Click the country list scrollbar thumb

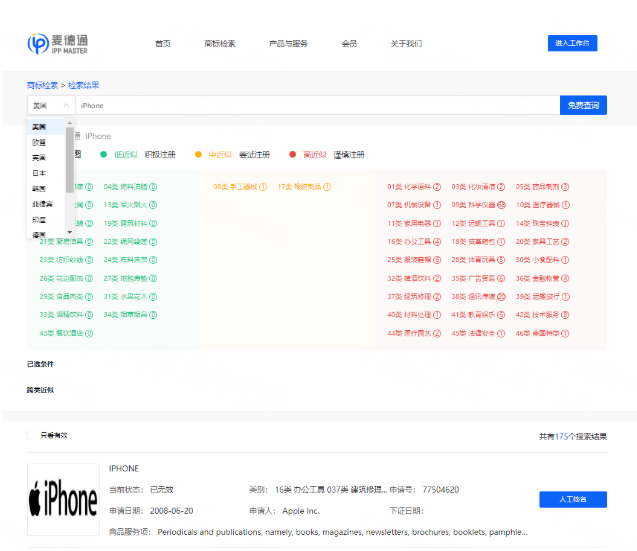pyautogui.click(x=70, y=160)
